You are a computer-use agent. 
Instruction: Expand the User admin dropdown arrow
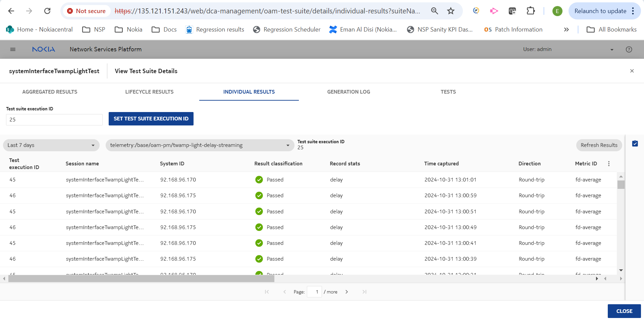612,50
